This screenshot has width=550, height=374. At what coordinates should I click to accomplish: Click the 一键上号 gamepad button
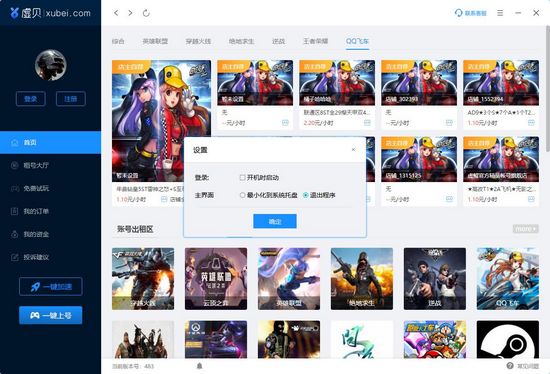pyautogui.click(x=51, y=315)
